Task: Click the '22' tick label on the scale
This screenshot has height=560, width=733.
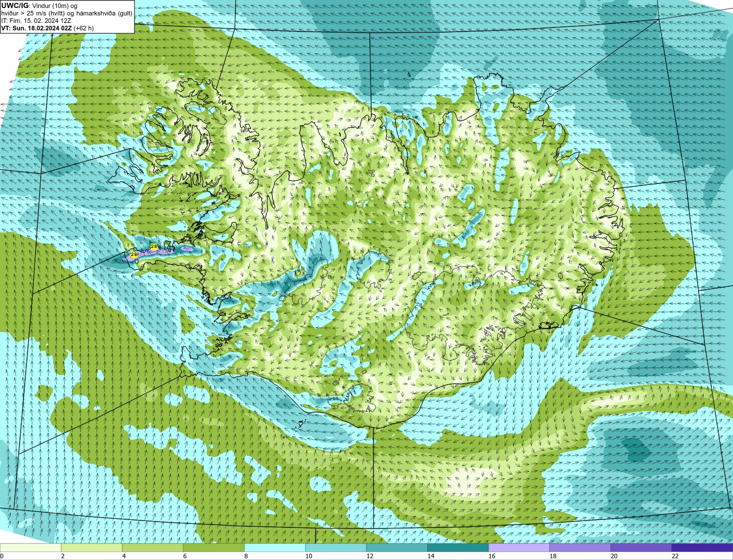Action: (675, 556)
